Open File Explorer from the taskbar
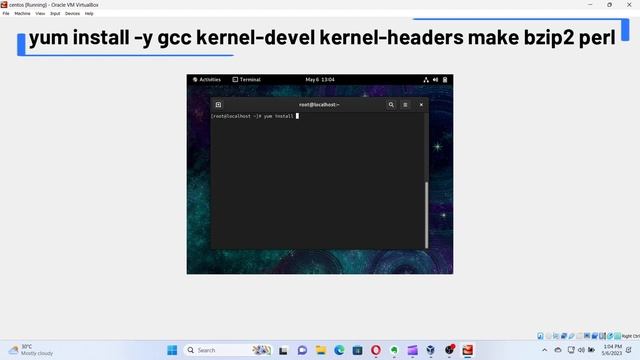This screenshot has width=640, height=360. click(x=321, y=350)
